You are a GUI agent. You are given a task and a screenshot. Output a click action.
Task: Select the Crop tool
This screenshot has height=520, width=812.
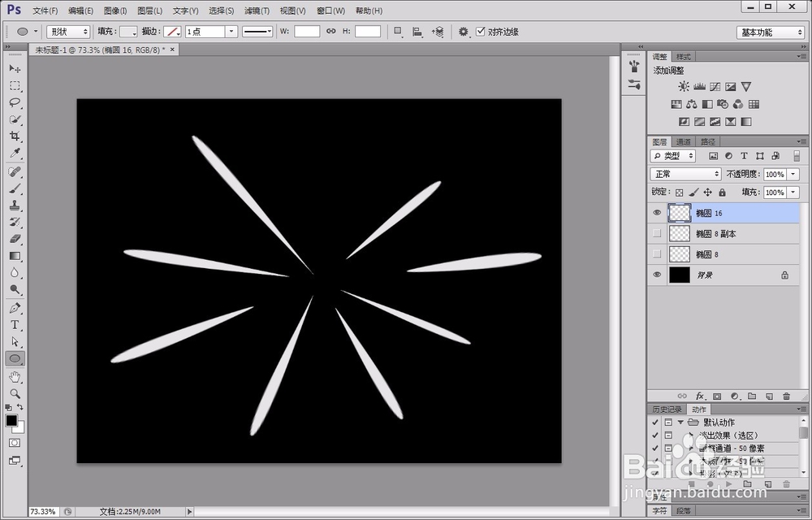coord(15,136)
